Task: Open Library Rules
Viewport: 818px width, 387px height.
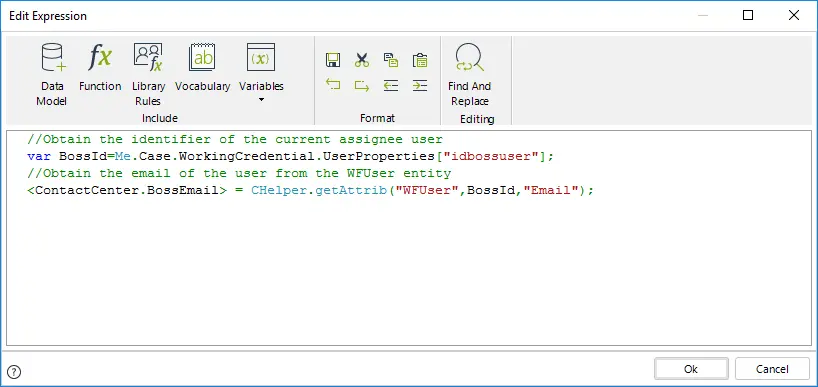Action: tap(148, 75)
